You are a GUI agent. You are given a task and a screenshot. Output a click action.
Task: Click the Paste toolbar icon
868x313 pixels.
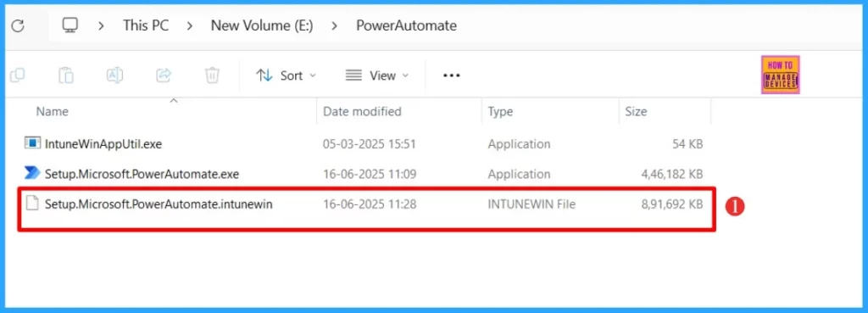[66, 75]
